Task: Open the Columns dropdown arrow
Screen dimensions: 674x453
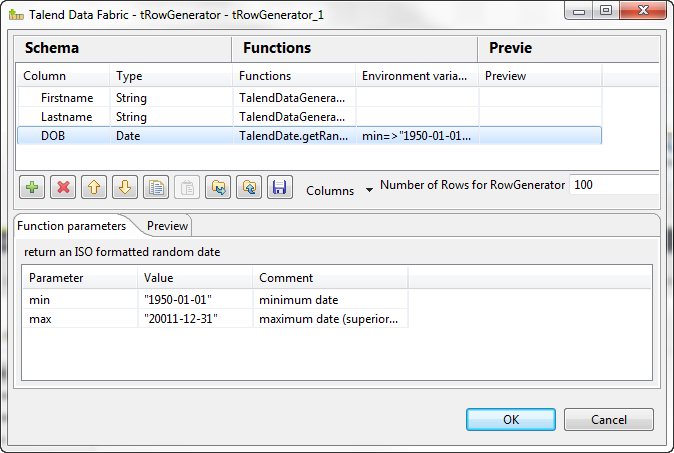Action: click(368, 189)
